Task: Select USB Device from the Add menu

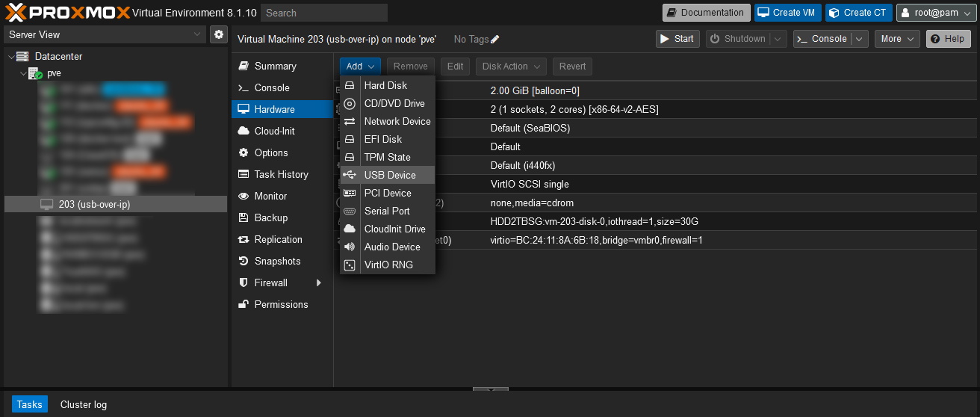Action: click(x=389, y=175)
